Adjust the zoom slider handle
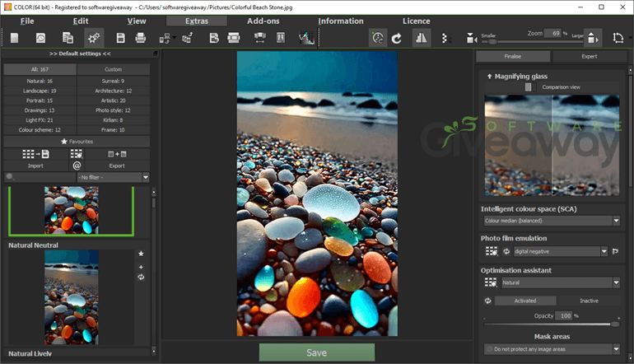 [x=492, y=42]
